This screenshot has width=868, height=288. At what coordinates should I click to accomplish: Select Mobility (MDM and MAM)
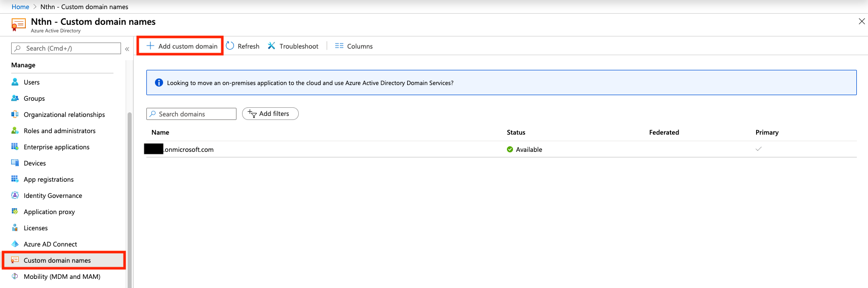click(62, 276)
